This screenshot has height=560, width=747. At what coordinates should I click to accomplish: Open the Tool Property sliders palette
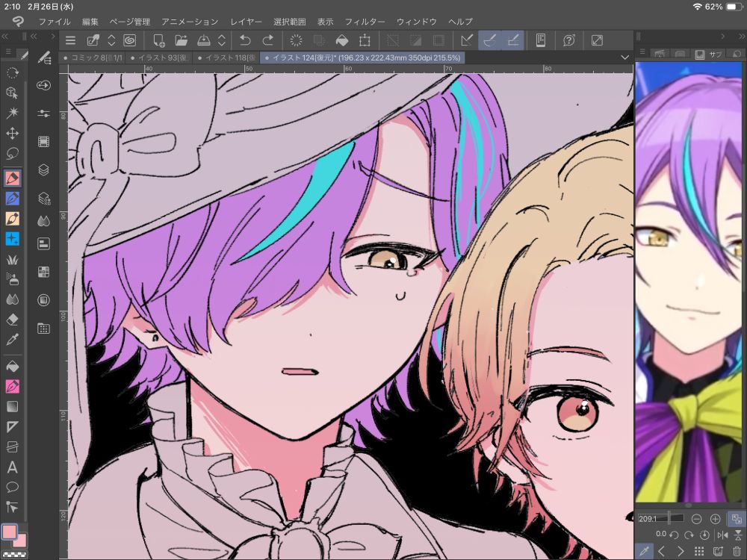(x=44, y=113)
